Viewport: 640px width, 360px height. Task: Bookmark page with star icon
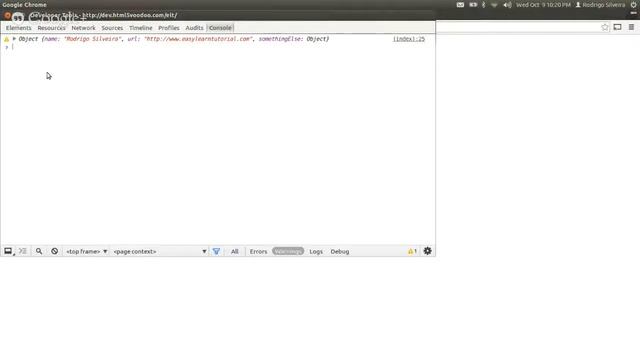605,27
